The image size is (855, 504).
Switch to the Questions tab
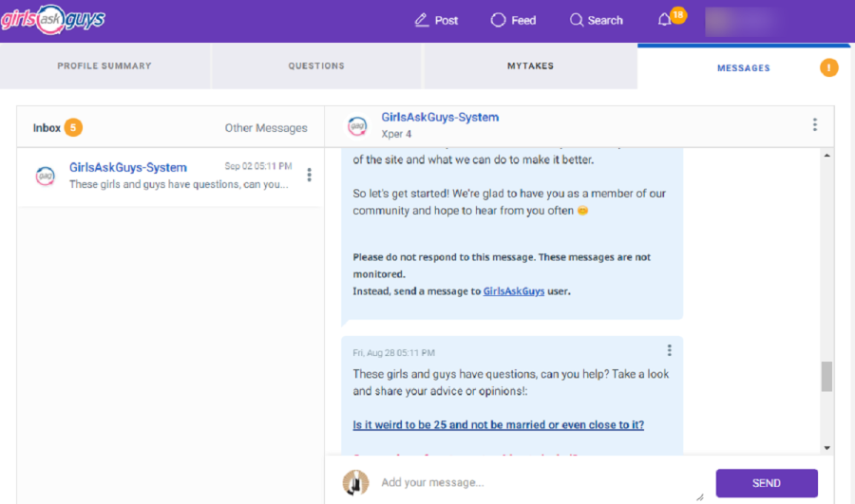pos(316,65)
